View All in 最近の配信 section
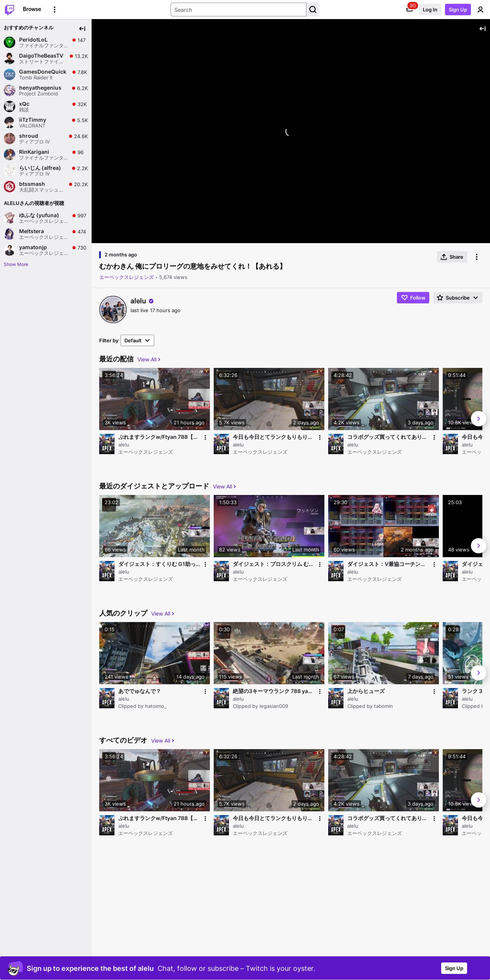Viewport: 490px width, 980px height. tap(149, 359)
